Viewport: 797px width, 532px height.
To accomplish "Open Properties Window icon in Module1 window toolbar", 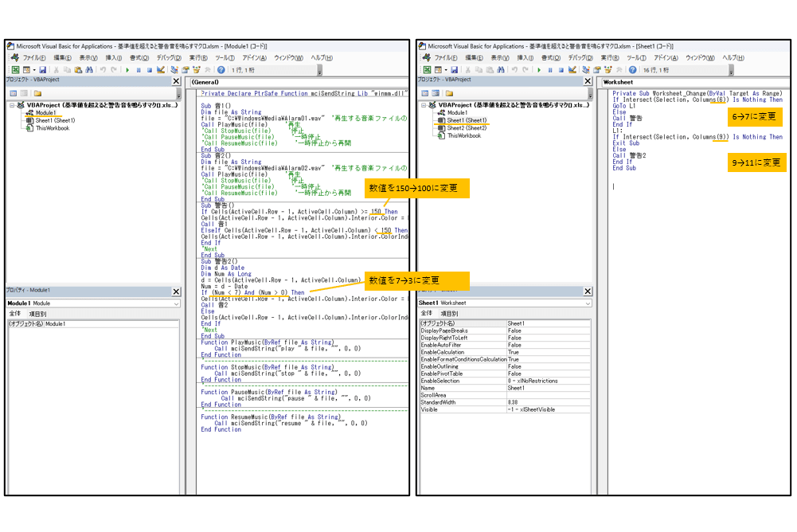I will pyautogui.click(x=185, y=69).
